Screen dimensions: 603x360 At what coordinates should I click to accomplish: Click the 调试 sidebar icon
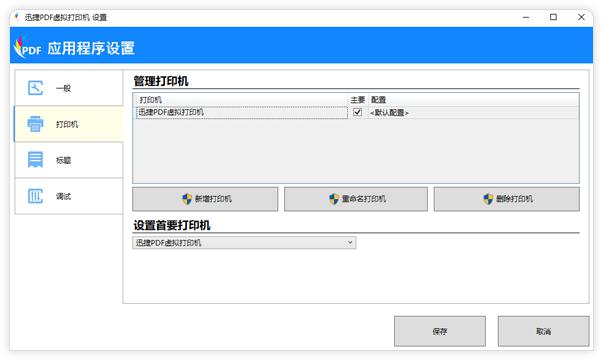coord(35,196)
